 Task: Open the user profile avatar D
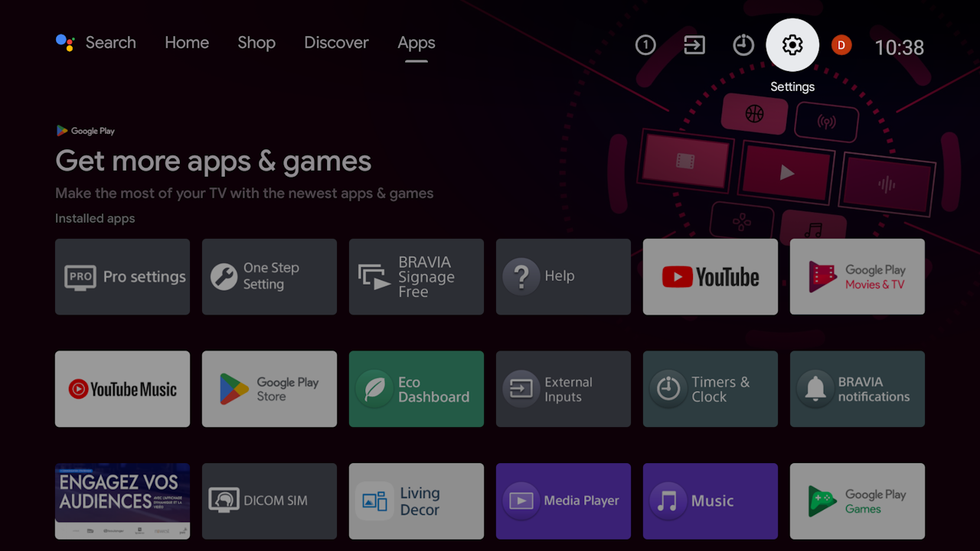[841, 46]
